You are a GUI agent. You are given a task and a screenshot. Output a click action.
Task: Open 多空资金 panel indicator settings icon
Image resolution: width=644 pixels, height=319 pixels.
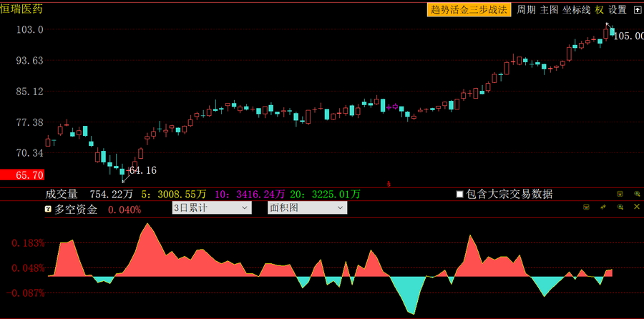point(587,207)
